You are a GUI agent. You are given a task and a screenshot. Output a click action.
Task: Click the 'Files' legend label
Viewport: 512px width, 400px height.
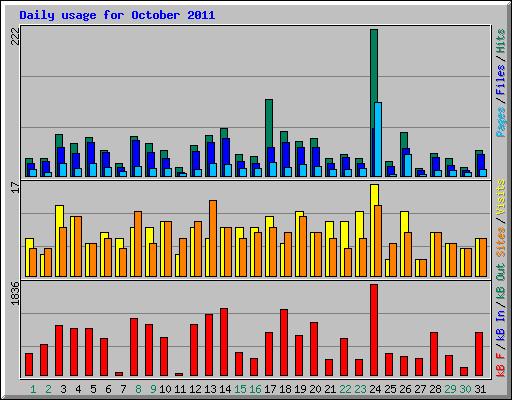(500, 80)
